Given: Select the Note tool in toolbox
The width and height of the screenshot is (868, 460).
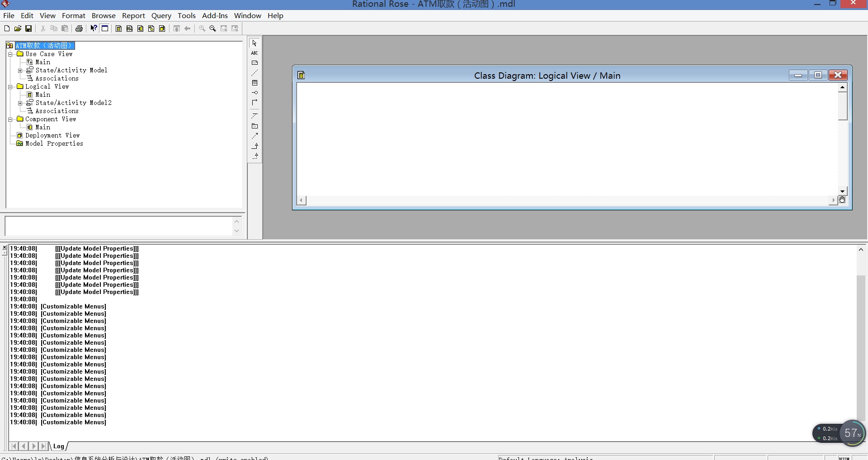Looking at the screenshot, I should click(255, 63).
